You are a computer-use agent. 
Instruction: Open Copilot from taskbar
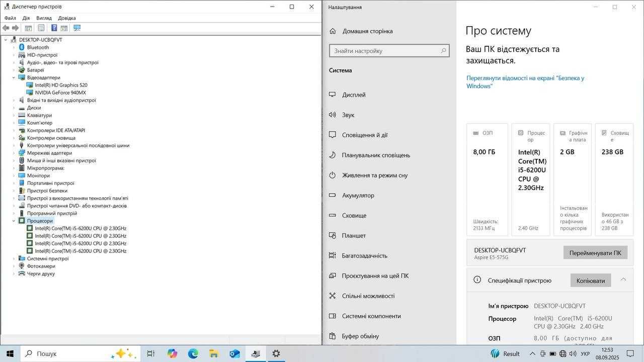coord(173,353)
